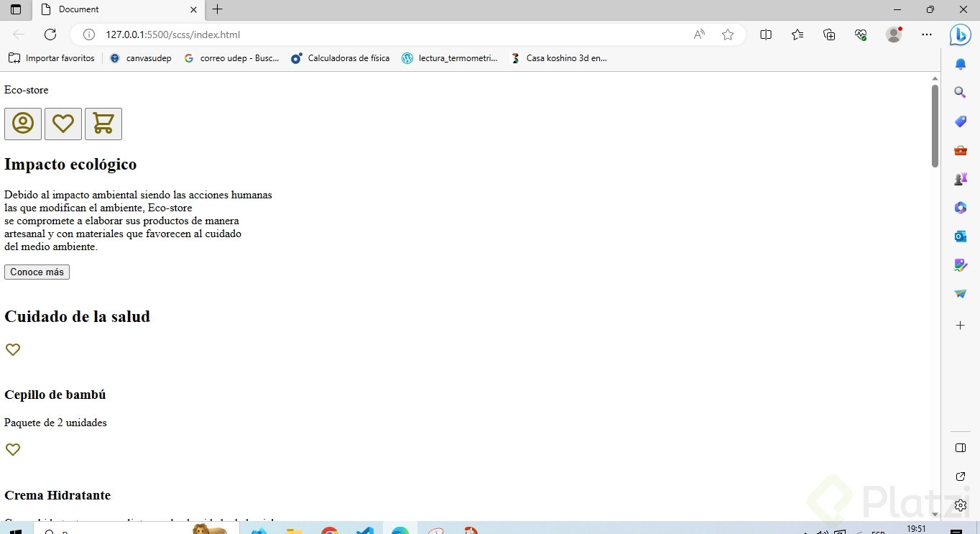
Task: Open Visual Studio Code from the taskbar
Action: point(365,530)
